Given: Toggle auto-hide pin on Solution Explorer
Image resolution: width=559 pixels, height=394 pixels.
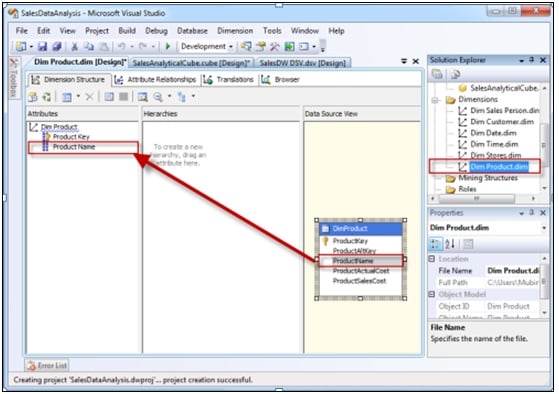Looking at the screenshot, I should pos(532,60).
